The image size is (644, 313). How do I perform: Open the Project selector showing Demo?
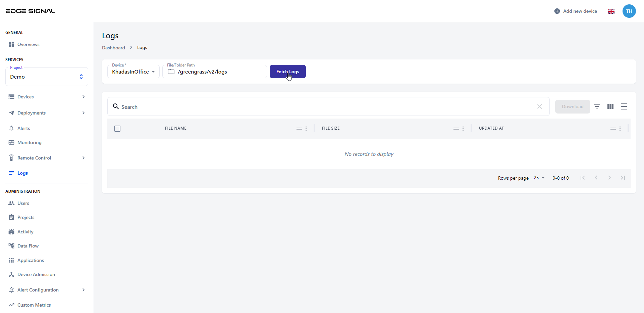[x=47, y=77]
